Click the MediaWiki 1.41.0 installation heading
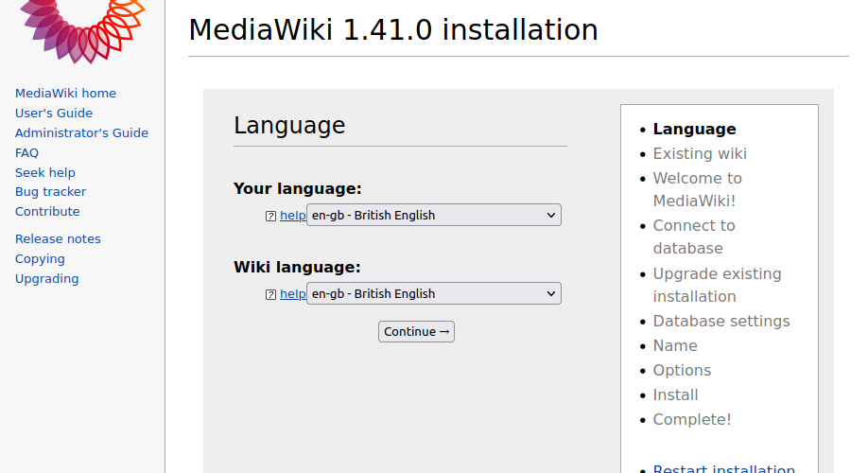Screen dimensions: 868x473 (x=393, y=30)
